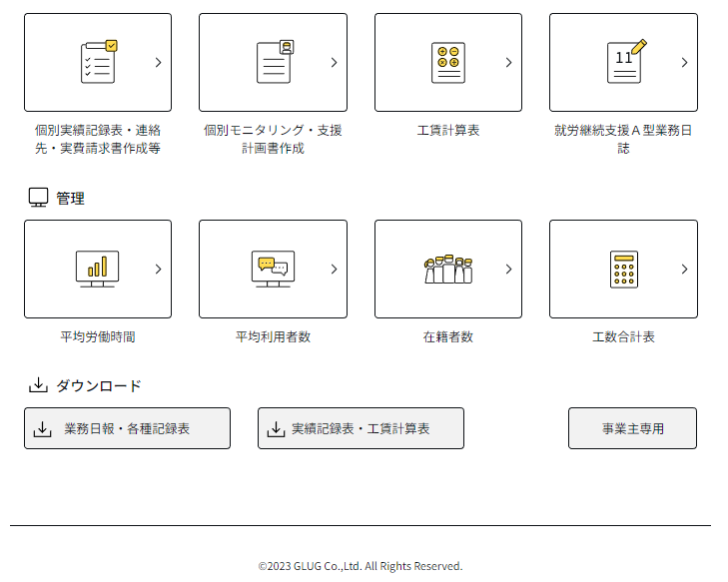The height and width of the screenshot is (582, 728).
Task: Click the calculator icon for 工数合計表
Action: pos(623,270)
